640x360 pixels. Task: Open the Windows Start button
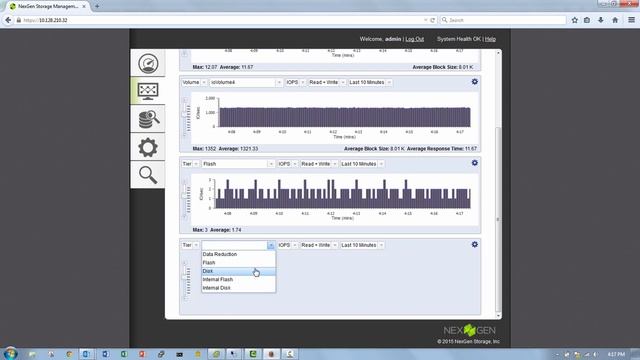point(11,353)
